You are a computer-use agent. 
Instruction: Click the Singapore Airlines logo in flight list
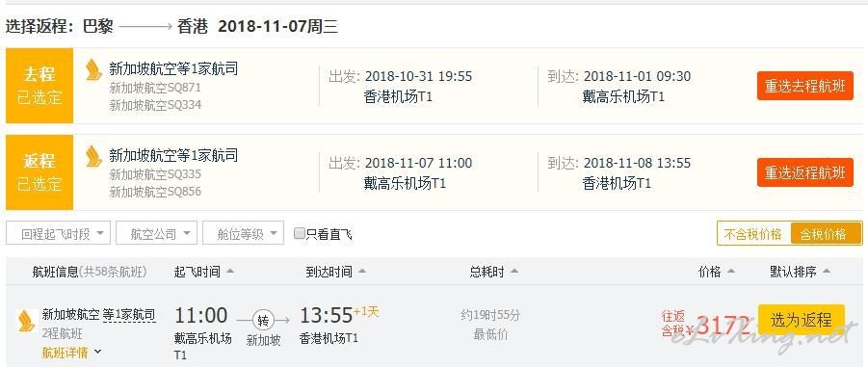pyautogui.click(x=26, y=322)
